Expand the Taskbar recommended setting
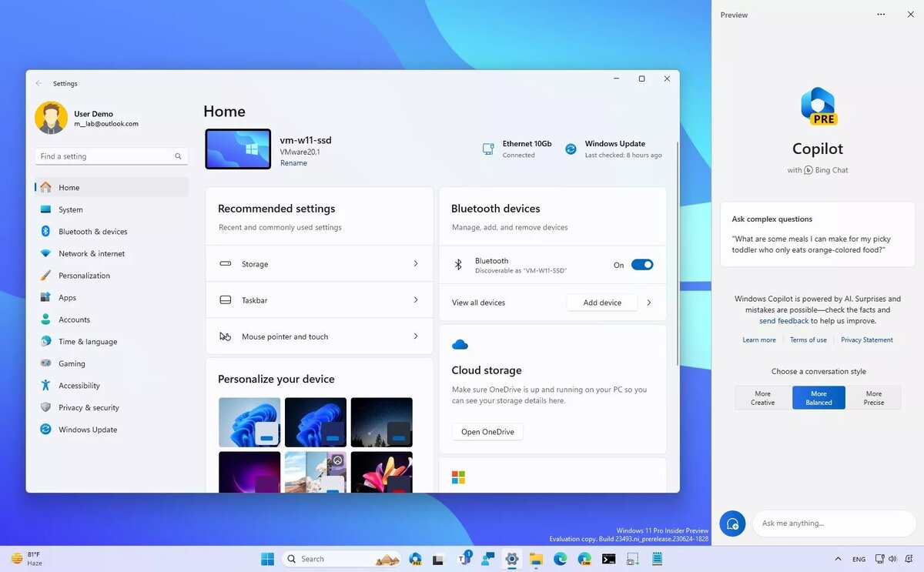This screenshot has height=572, width=924. pos(416,299)
